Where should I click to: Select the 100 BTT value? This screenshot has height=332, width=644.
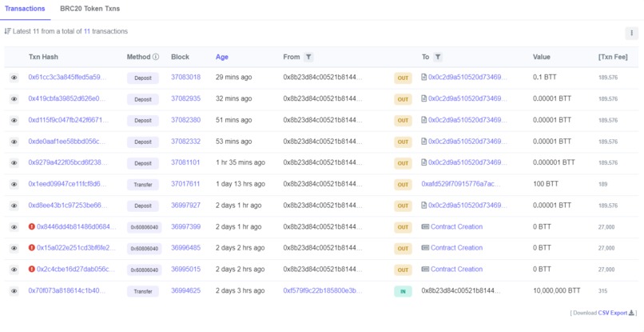(546, 184)
